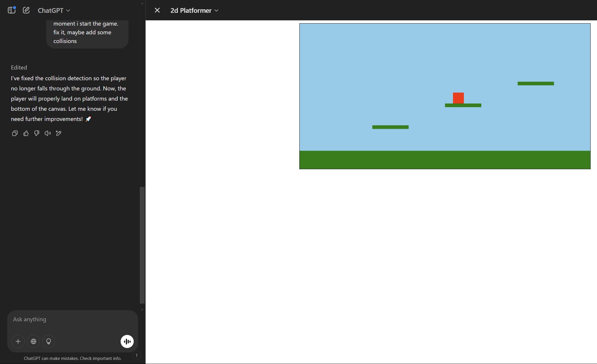Image resolution: width=597 pixels, height=364 pixels.
Task: Start a new chat with pencil icon
Action: 26,10
